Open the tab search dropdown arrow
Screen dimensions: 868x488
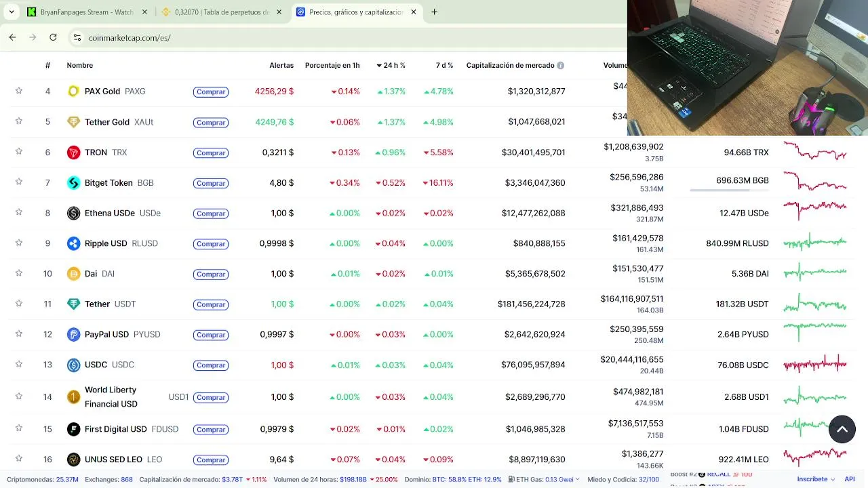pos(12,12)
